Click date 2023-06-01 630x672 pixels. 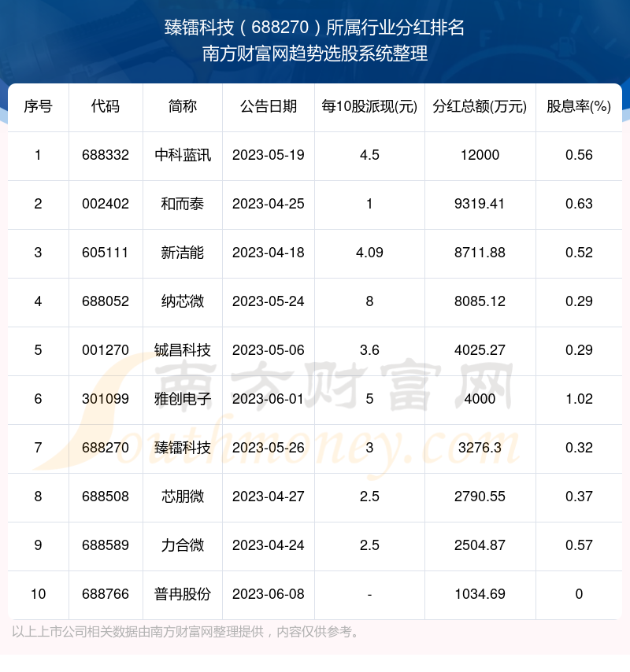click(x=269, y=400)
